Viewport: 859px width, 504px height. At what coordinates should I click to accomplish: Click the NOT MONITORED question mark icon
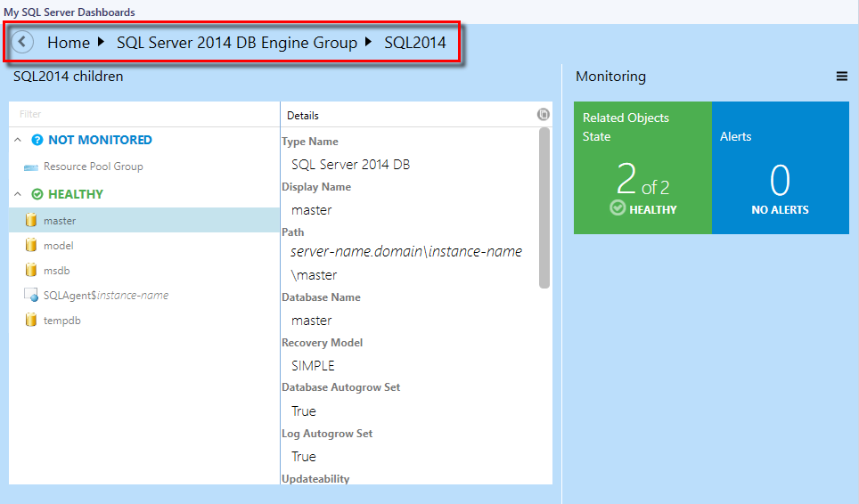[37, 140]
